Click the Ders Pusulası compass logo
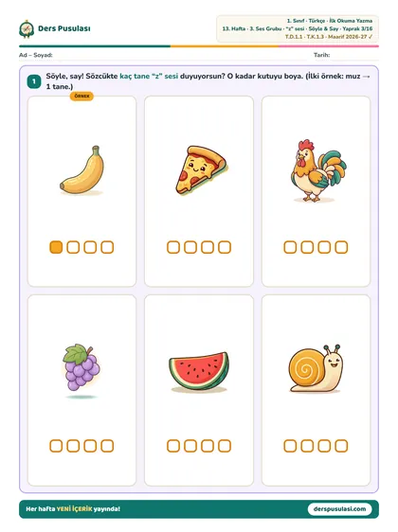398x532 pixels. pos(27,28)
